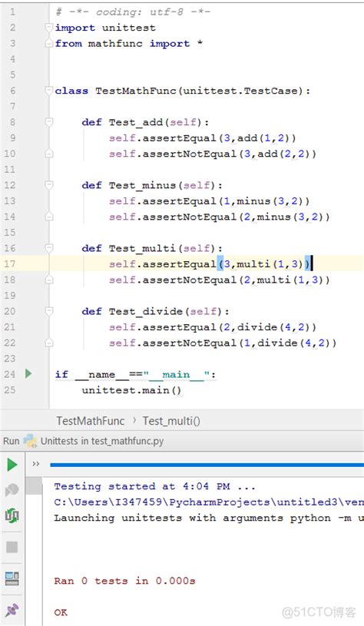Pin the Run tab with purple pin icon
Viewport: 364px width, 626px height.
[x=12, y=611]
